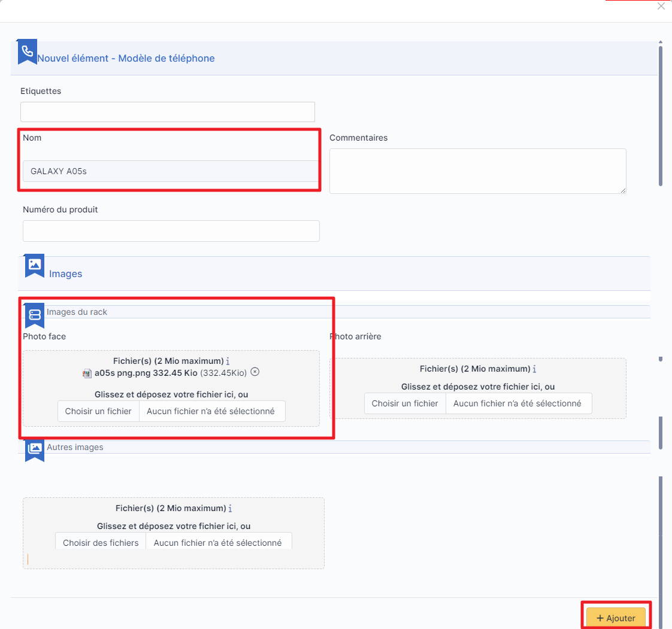Screen dimensions: 672x629
Task: Click Choisir des fichiers for Autres images
Action: 101,542
